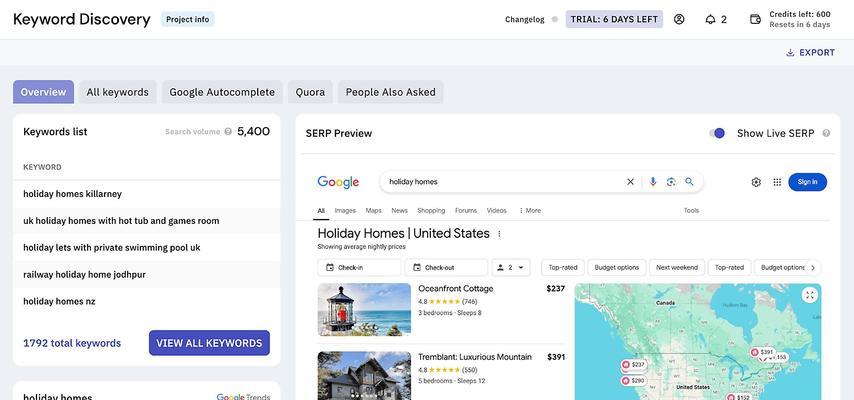Image resolution: width=854 pixels, height=400 pixels.
Task: Select Google Videos results tab
Action: tap(497, 210)
